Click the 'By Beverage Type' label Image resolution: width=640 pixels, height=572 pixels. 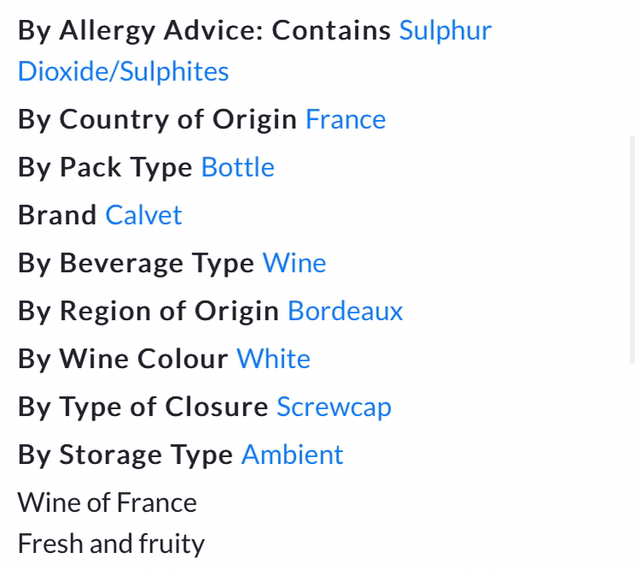136,263
